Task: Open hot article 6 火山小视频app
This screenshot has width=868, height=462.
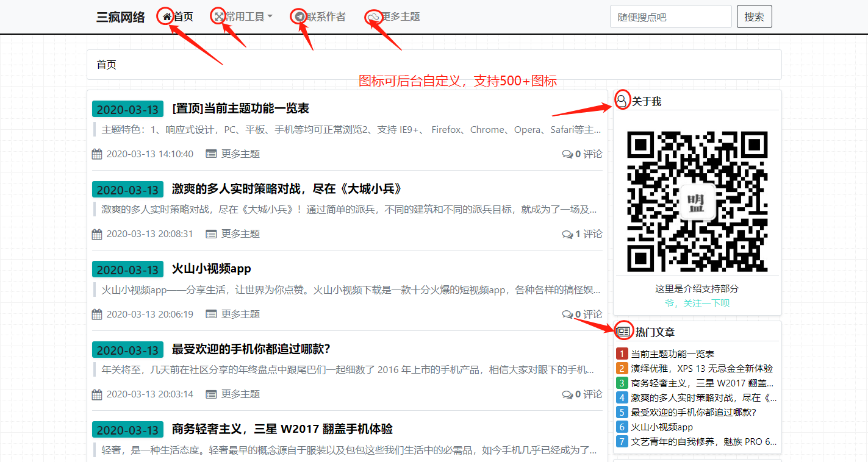Action: (662, 427)
